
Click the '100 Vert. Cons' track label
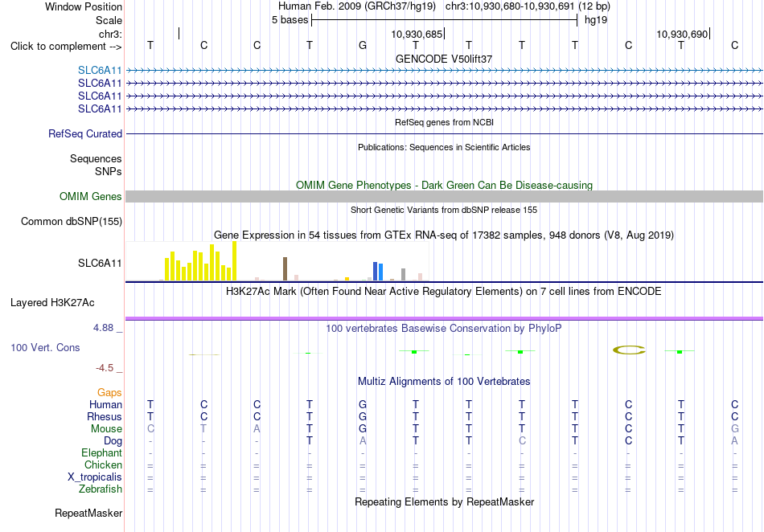pyautogui.click(x=45, y=347)
